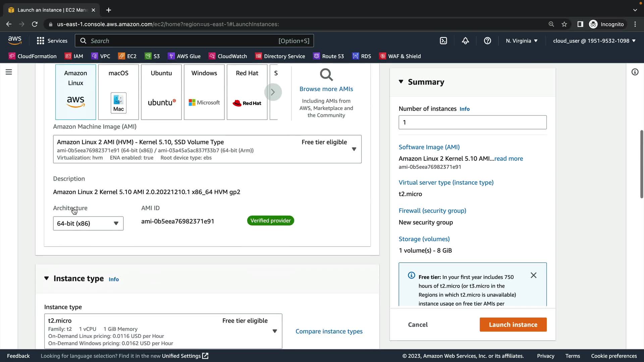Click the AWS logo home icon
Viewport: 644px width, 362px height.
[15, 41]
